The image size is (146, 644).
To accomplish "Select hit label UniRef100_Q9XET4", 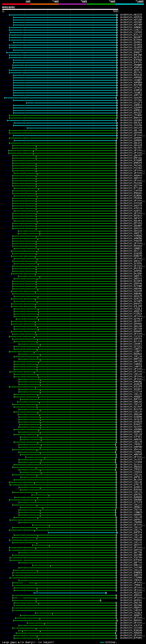I will [131, 70].
